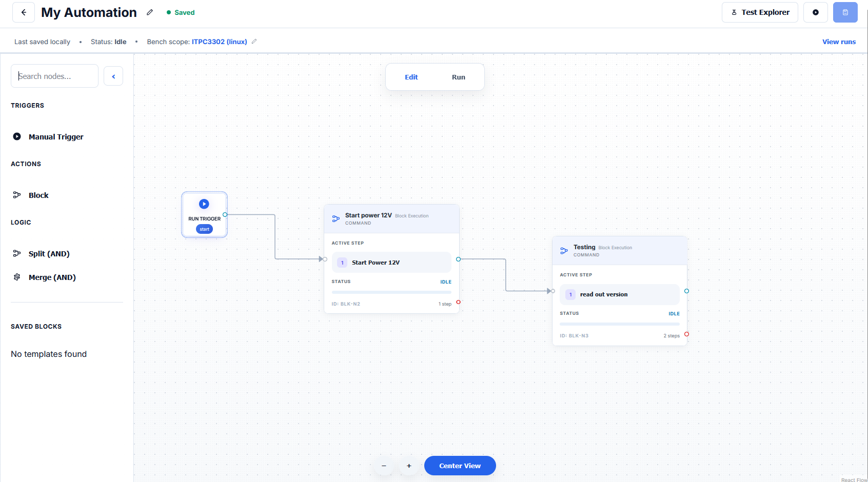
Task: Click progress bar in Testing block
Action: pos(620,324)
